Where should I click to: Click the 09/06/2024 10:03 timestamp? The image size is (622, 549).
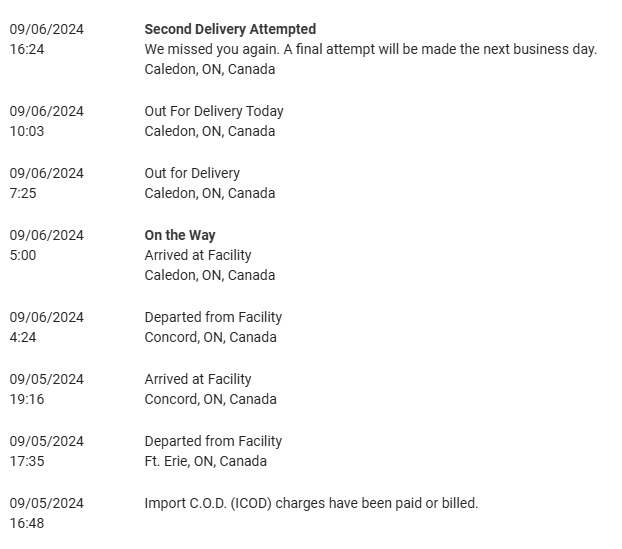(x=46, y=121)
